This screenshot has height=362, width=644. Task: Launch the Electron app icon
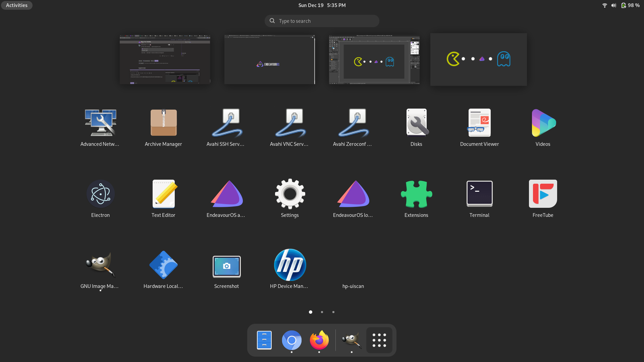click(100, 194)
